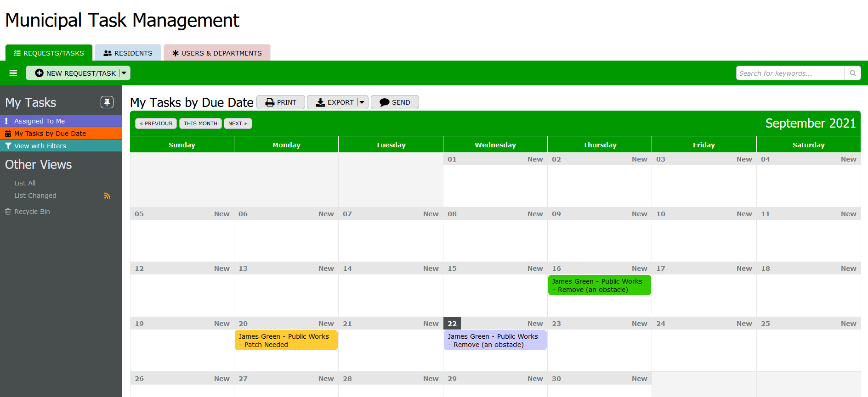This screenshot has width=868, height=397.
Task: Open the Users & Departments tab
Action: tap(217, 53)
